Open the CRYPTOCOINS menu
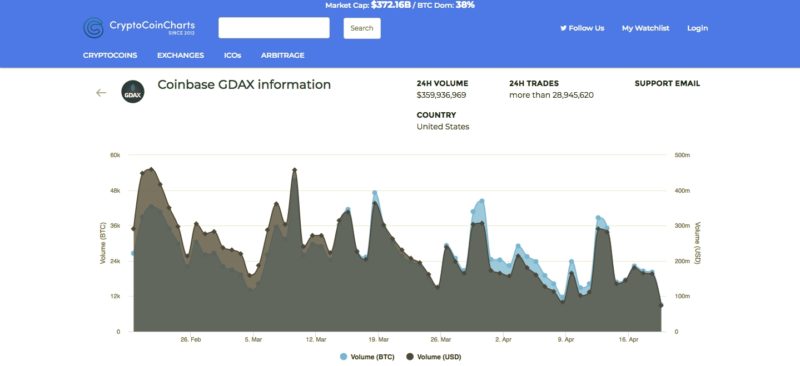The image size is (800, 366). (x=110, y=55)
